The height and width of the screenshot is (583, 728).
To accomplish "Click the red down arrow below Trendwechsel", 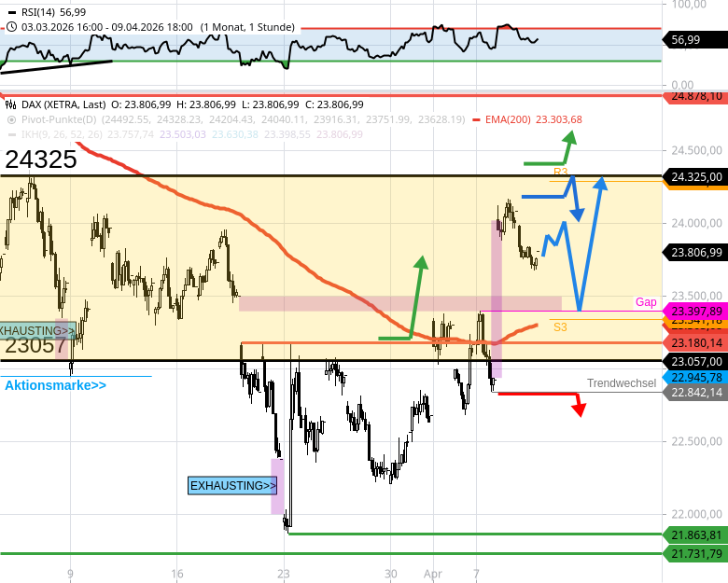I will coord(578,406).
